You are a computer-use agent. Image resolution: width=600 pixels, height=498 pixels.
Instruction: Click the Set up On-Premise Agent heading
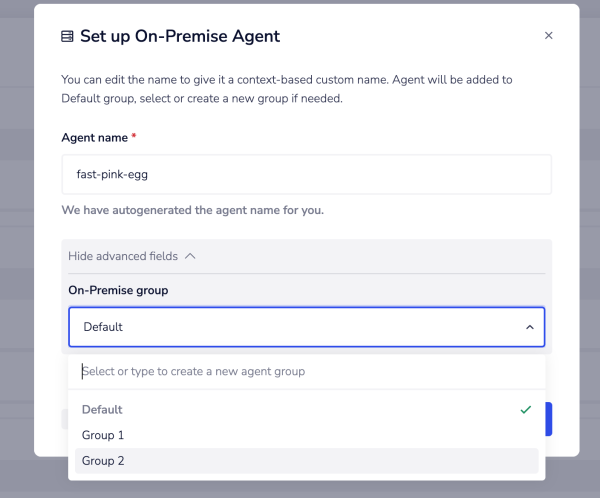[180, 37]
